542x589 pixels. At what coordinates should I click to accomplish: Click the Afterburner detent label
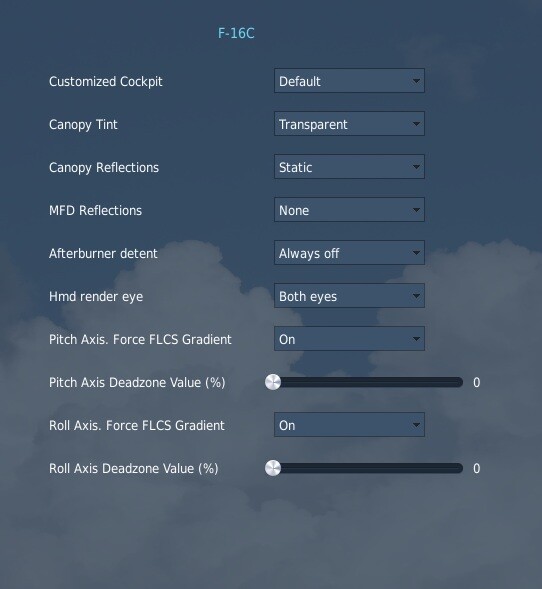click(x=103, y=254)
